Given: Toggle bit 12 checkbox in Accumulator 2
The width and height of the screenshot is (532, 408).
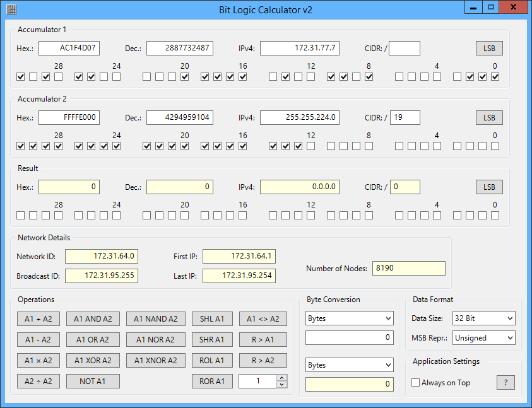Looking at the screenshot, I should pyautogui.click(x=310, y=146).
